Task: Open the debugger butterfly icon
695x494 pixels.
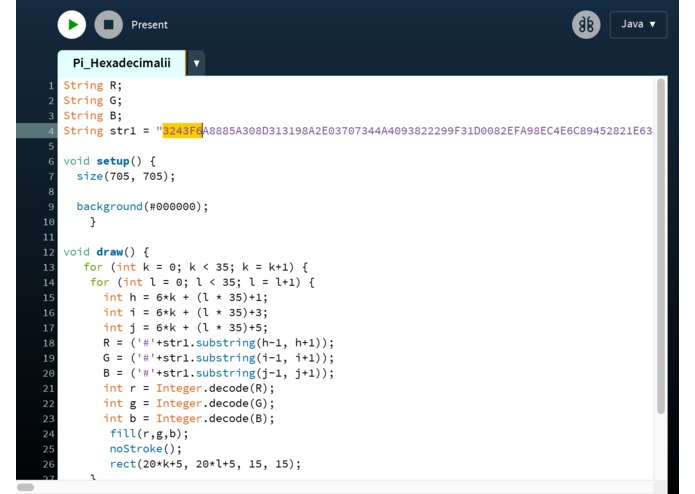Action: point(586,24)
